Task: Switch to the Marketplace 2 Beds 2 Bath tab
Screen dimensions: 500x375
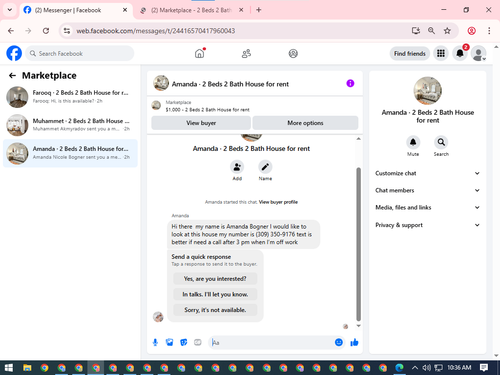Action: [191, 10]
